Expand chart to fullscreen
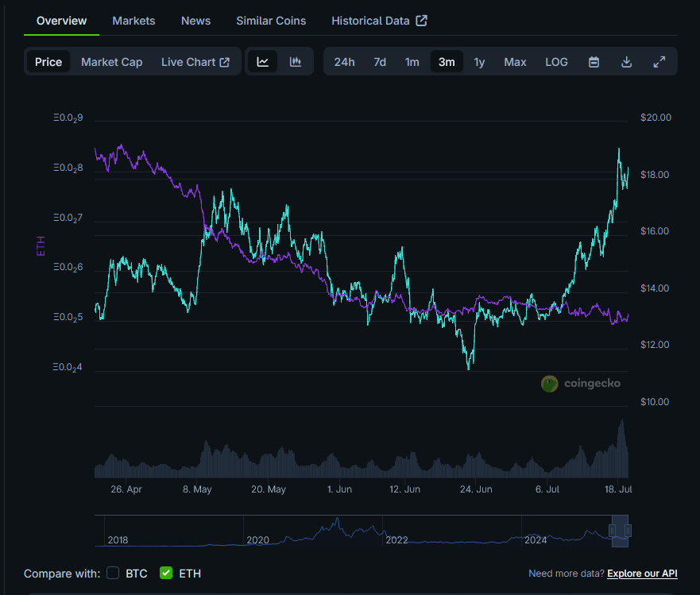Screen dimensions: 700x595 [659, 62]
